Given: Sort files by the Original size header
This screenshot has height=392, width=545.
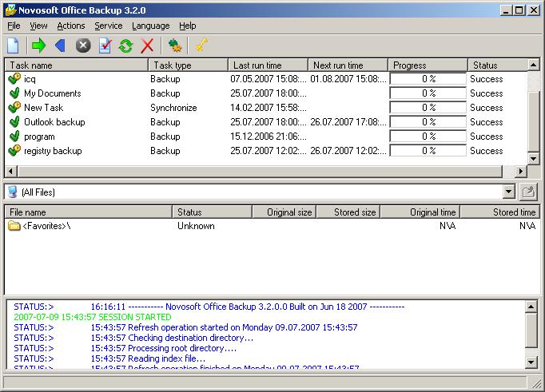Looking at the screenshot, I should coord(284,212).
